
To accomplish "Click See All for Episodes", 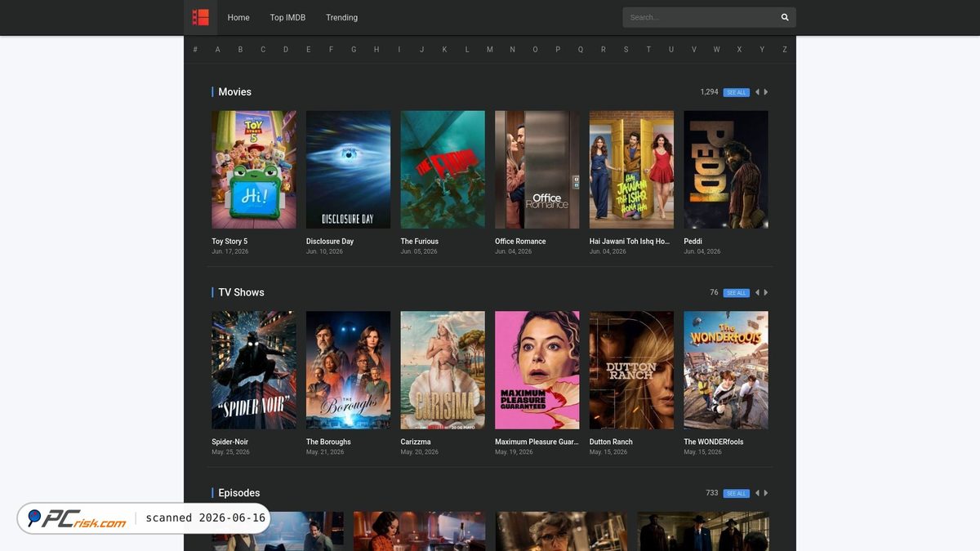I will pyautogui.click(x=737, y=493).
